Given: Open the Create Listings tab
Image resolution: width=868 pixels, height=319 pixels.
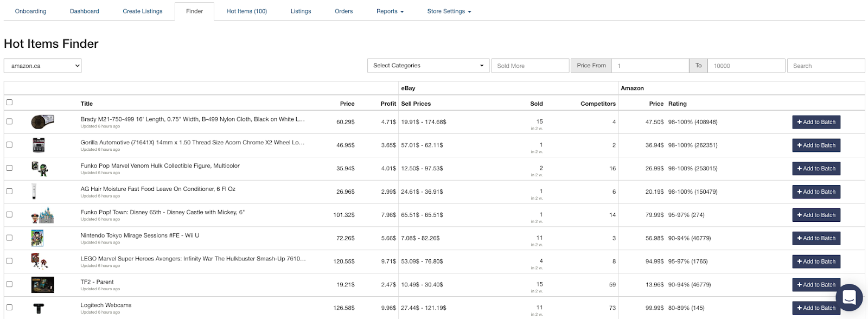Looking at the screenshot, I should tap(143, 11).
